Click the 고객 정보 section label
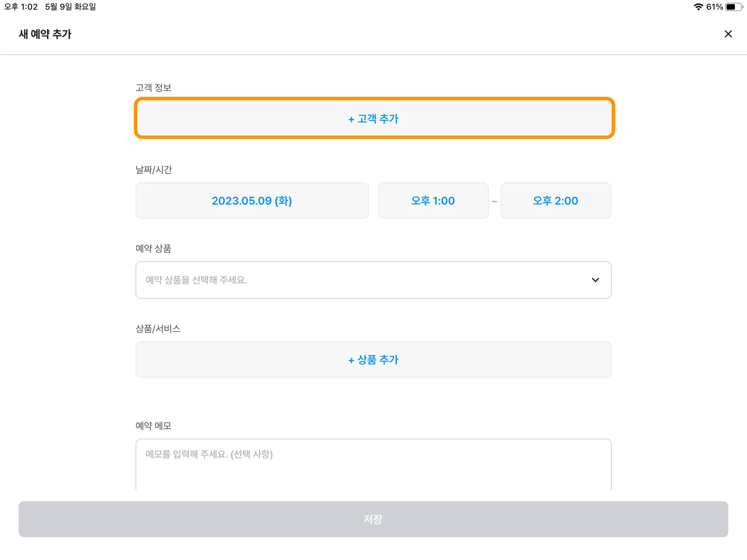This screenshot has width=747, height=560. (x=153, y=87)
